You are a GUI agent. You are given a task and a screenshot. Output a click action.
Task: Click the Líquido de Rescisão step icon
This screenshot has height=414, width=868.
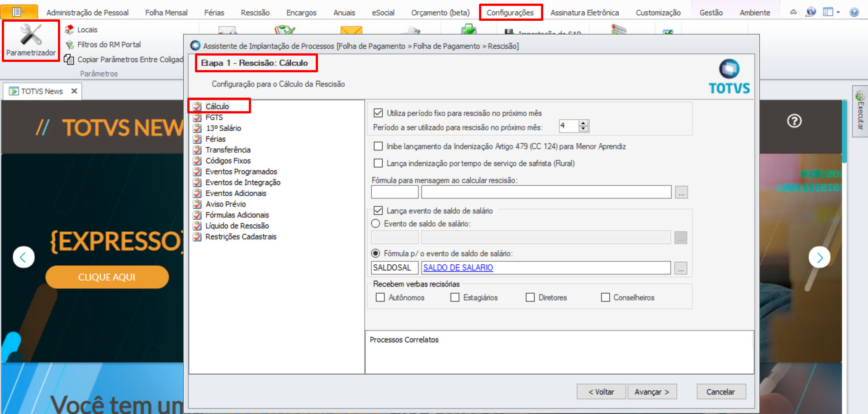(x=197, y=226)
